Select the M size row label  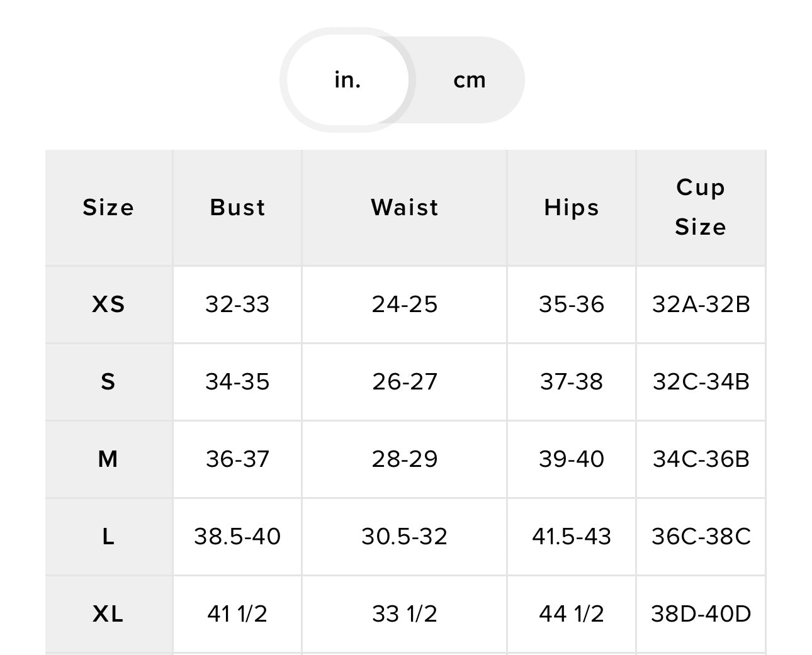click(x=108, y=459)
